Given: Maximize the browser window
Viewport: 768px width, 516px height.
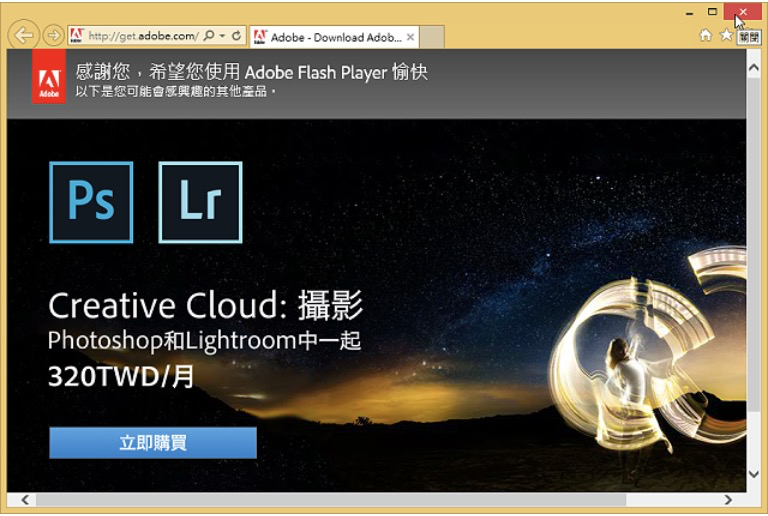Looking at the screenshot, I should [712, 12].
